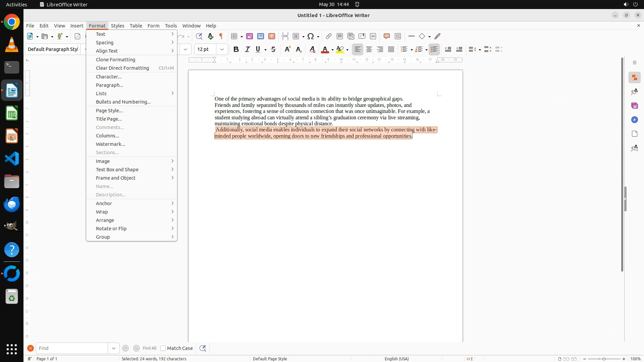Screen dimensions: 644x362
Task: Click the Insert Table icon
Action: 234,36
